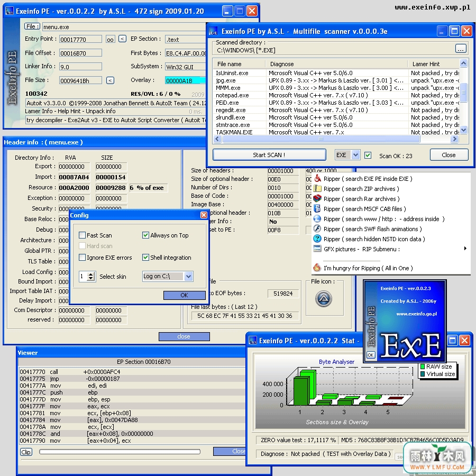Click the horizontal scrollbar right arrow in scanner

454,139
